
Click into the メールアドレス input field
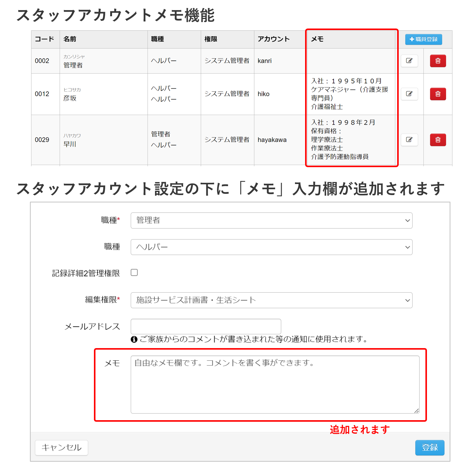pyautogui.click(x=206, y=326)
